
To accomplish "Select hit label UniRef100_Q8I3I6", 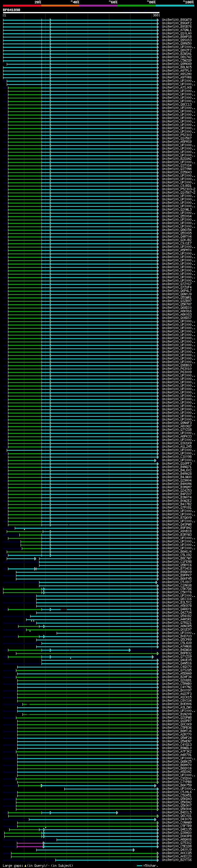I will pos(177,599).
